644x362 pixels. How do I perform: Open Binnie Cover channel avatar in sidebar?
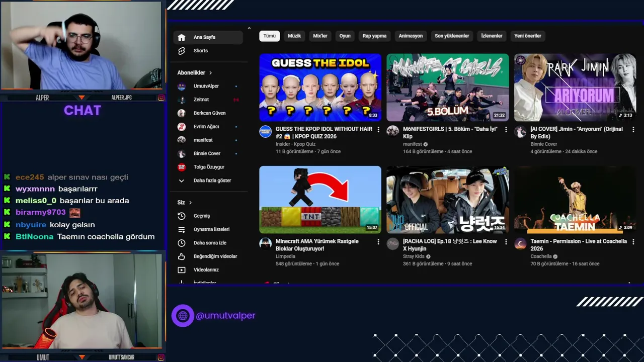182,153
